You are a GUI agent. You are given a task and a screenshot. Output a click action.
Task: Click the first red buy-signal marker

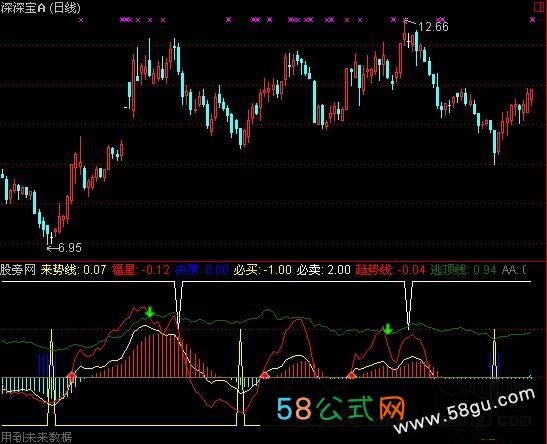pyautogui.click(x=72, y=376)
